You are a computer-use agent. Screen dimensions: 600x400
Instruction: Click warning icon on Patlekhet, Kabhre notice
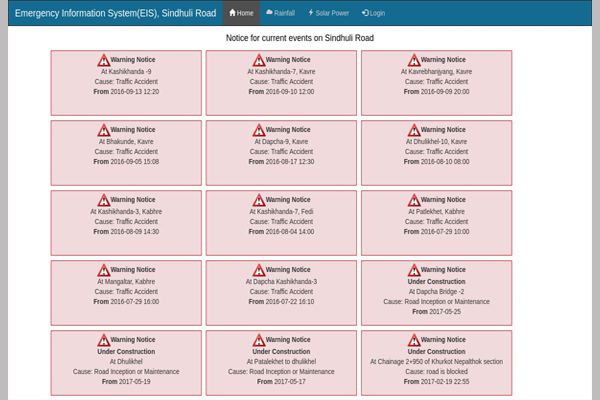coord(414,200)
